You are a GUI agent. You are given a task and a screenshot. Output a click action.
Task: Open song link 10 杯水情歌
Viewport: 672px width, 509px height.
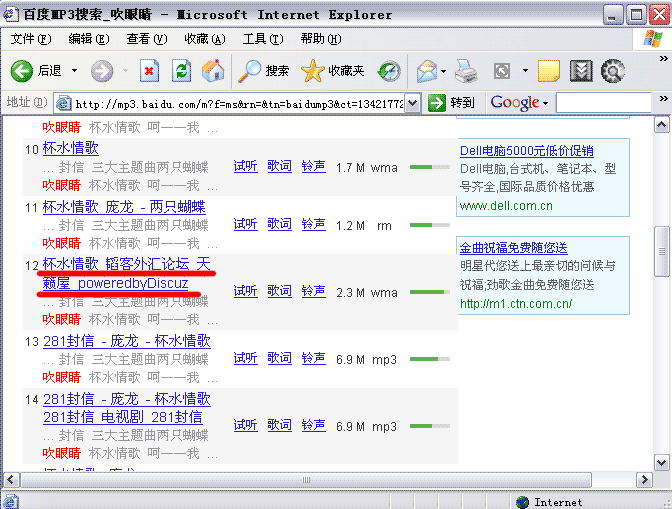(71, 148)
